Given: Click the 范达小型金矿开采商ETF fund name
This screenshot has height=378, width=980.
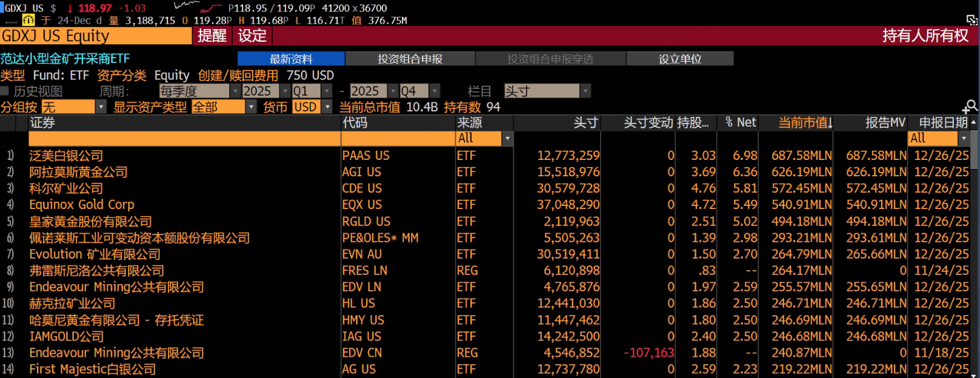Looking at the screenshot, I should [65, 59].
